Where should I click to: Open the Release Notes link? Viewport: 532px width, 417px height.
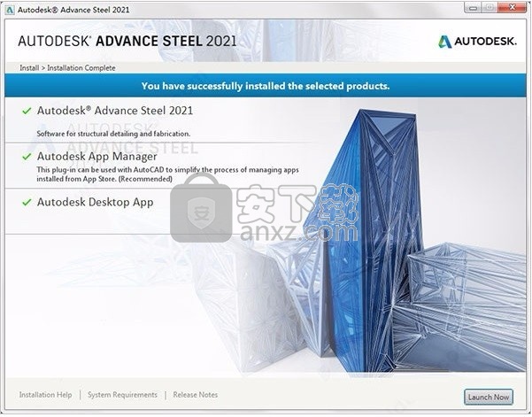pos(196,395)
